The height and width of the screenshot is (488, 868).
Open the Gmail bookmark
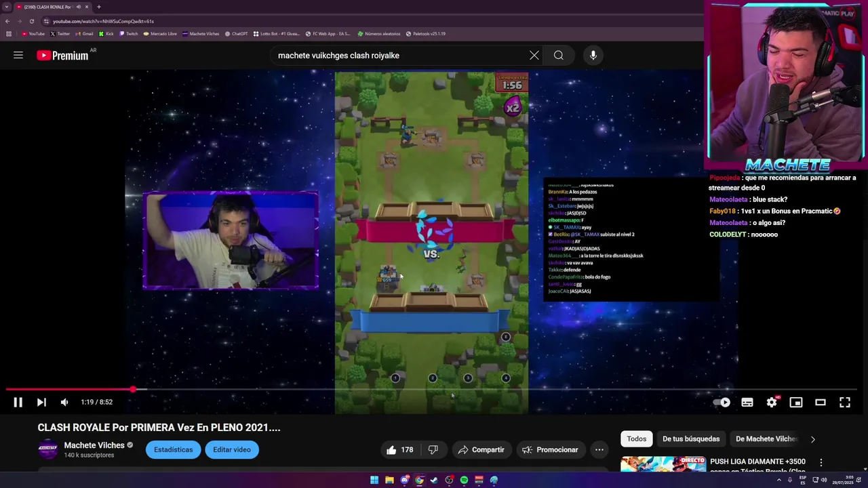[85, 34]
